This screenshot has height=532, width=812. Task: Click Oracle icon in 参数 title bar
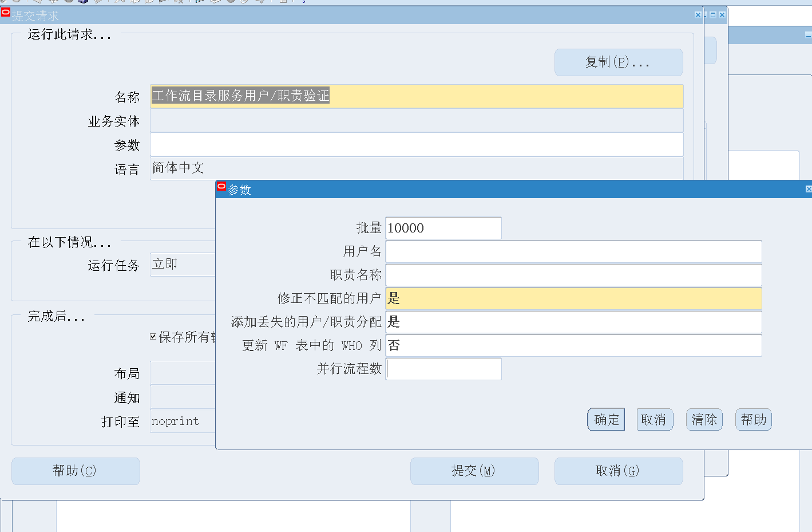[x=221, y=186]
